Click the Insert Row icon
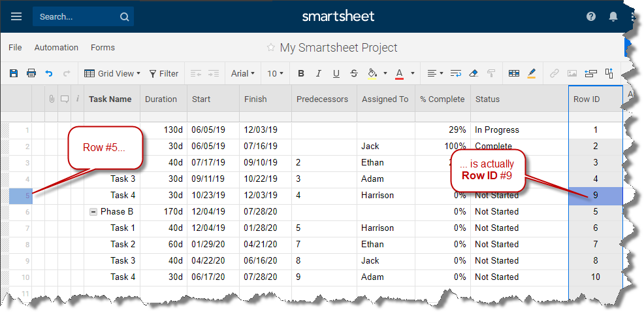Viewport: 644px width, 312px height. tap(590, 73)
